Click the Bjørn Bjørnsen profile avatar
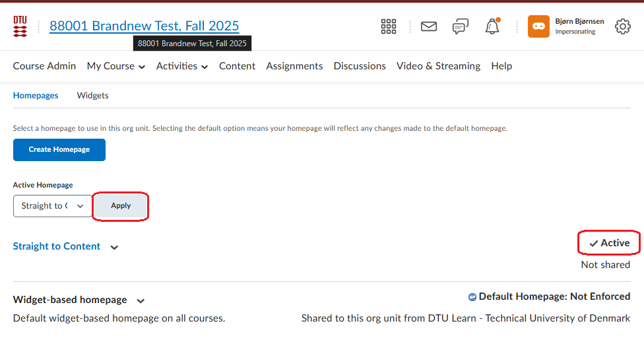Image resolution: width=644 pixels, height=344 pixels. (538, 26)
